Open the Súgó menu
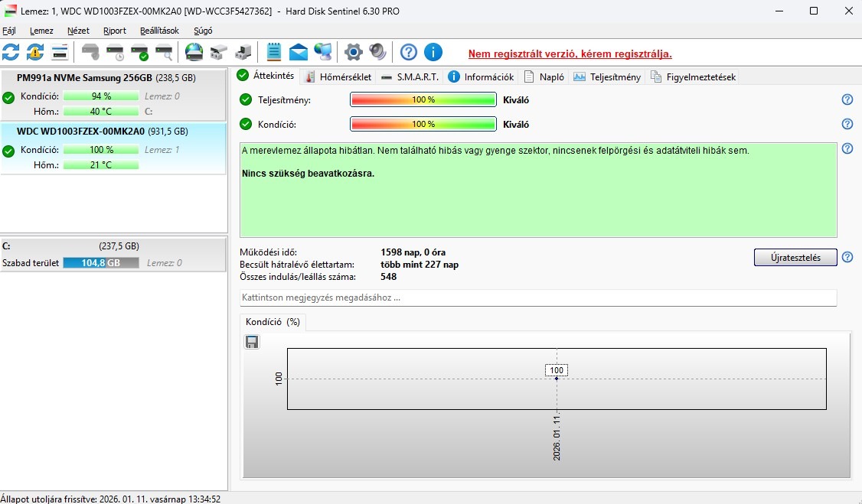Viewport: 862px width, 504px height. (x=203, y=31)
